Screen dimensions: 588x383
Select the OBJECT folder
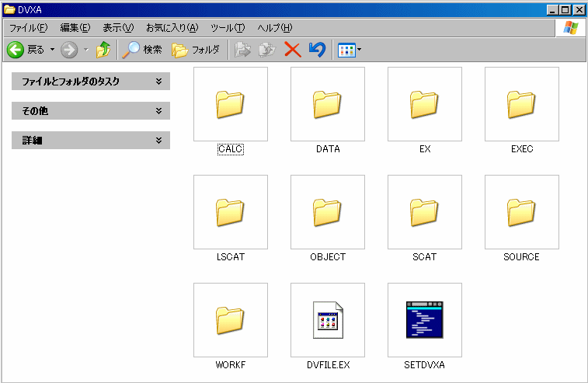(327, 211)
